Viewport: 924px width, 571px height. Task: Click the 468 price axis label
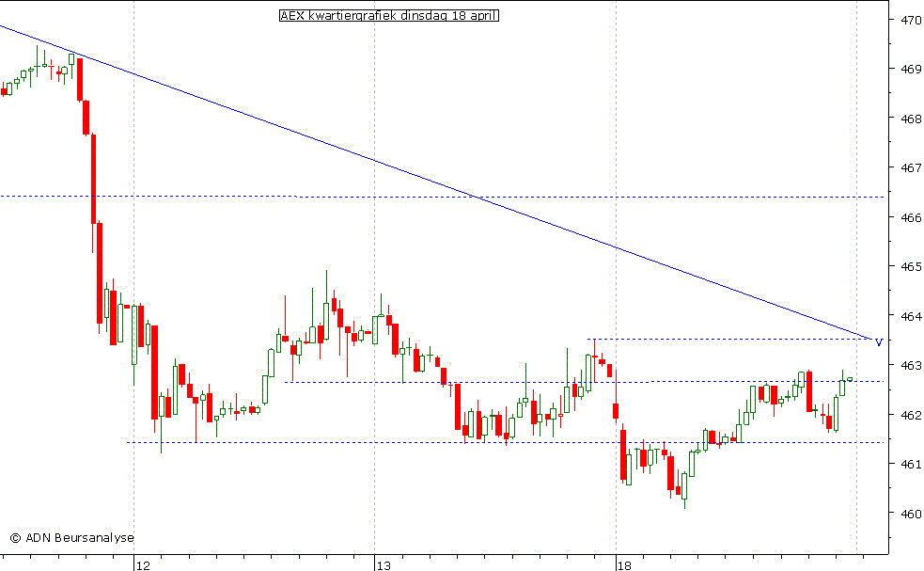coord(911,119)
